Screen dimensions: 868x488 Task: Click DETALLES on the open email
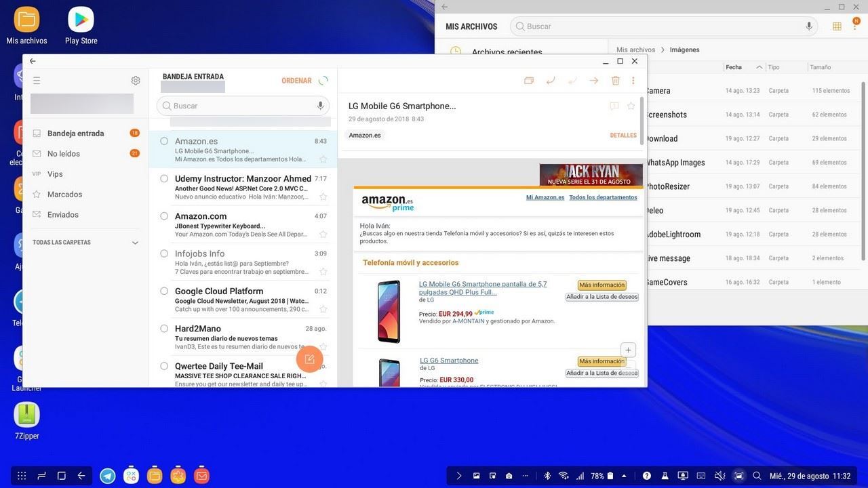(x=623, y=136)
